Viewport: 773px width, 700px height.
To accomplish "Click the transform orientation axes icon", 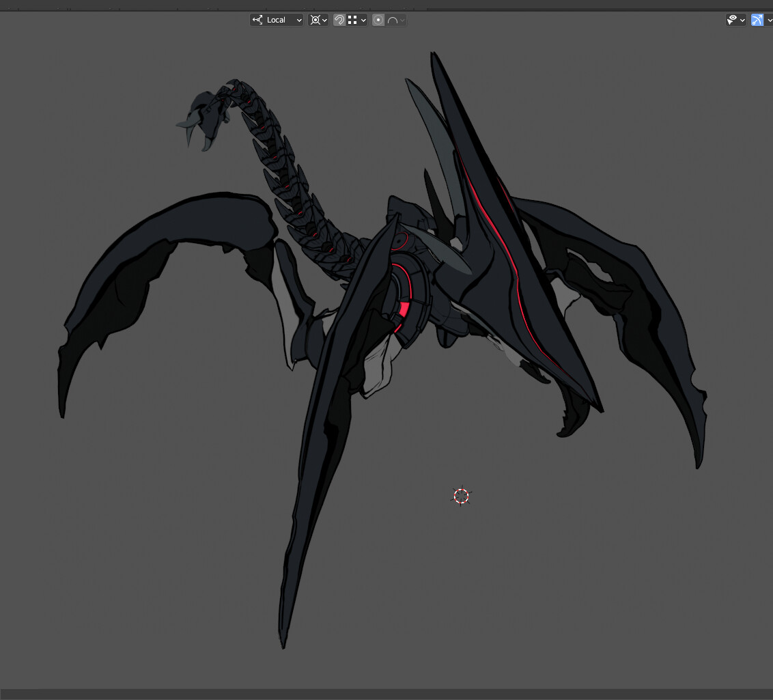I will [x=256, y=20].
